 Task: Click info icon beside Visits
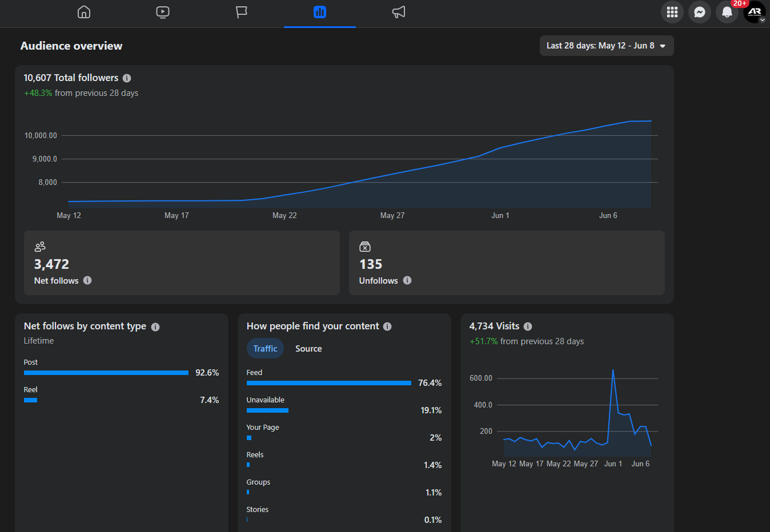(x=528, y=327)
